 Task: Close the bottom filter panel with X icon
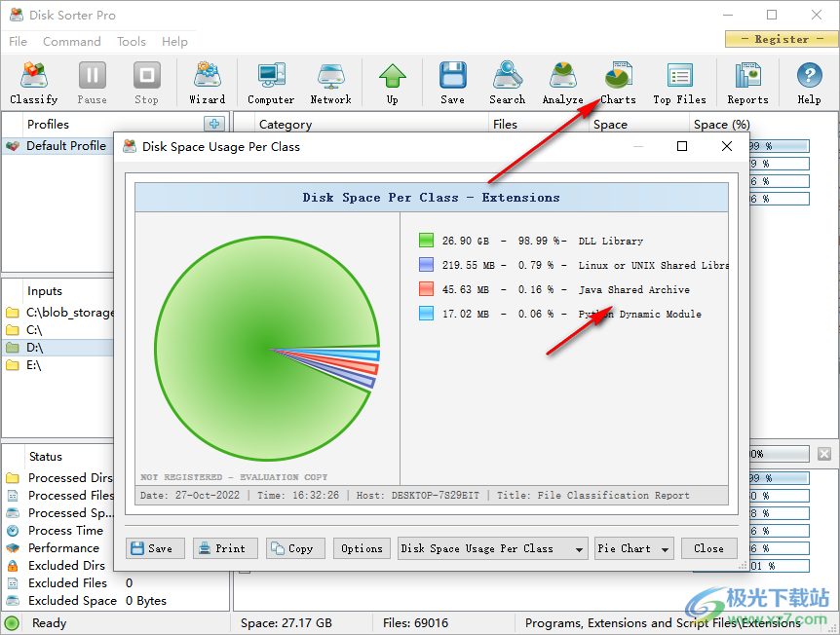(824, 454)
